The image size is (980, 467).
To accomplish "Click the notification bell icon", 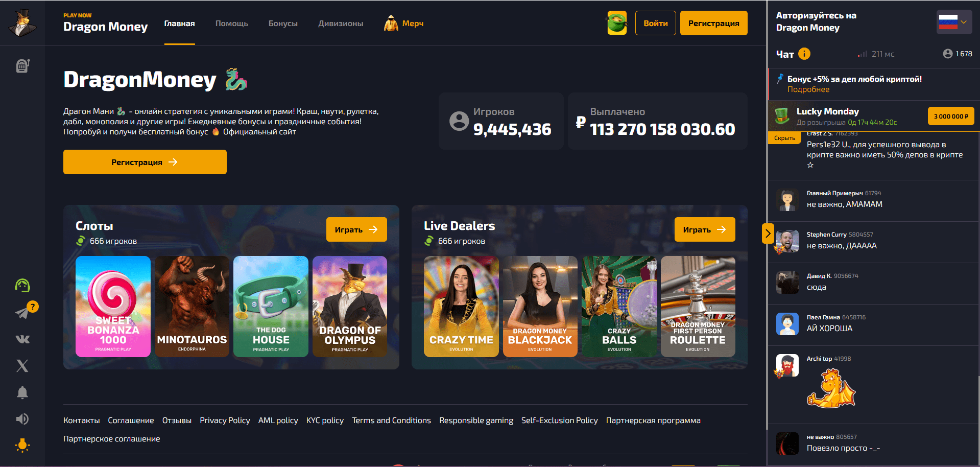I will (22, 392).
